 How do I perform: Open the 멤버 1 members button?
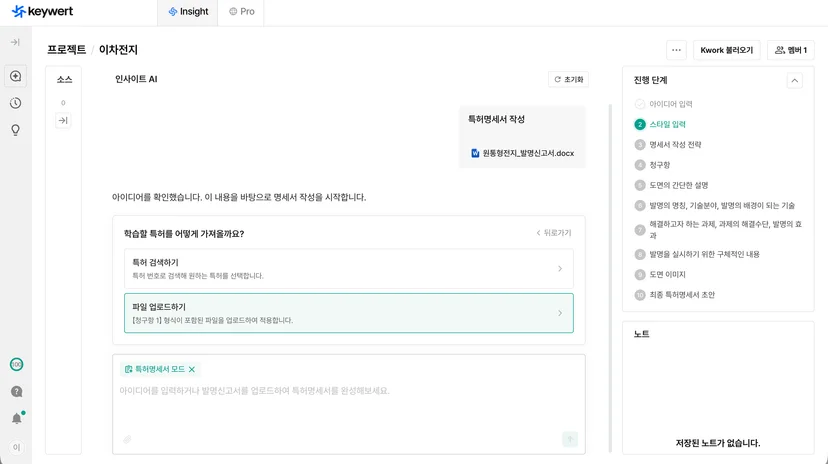coord(791,50)
